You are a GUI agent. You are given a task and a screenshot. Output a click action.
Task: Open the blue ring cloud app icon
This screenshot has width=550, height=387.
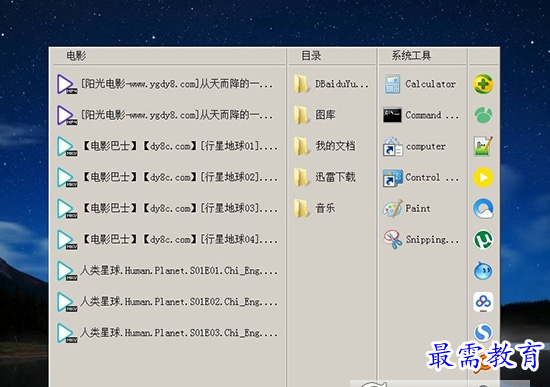point(483,209)
